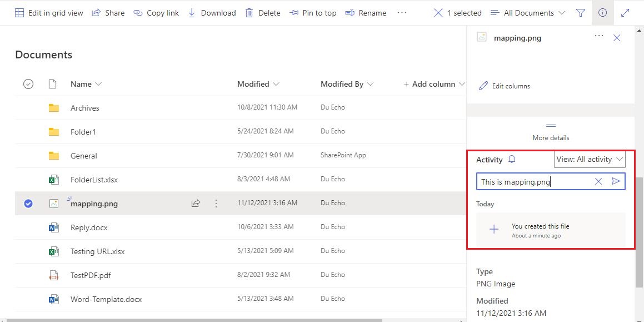Open the General folder
The width and height of the screenshot is (644, 322).
pyautogui.click(x=84, y=156)
